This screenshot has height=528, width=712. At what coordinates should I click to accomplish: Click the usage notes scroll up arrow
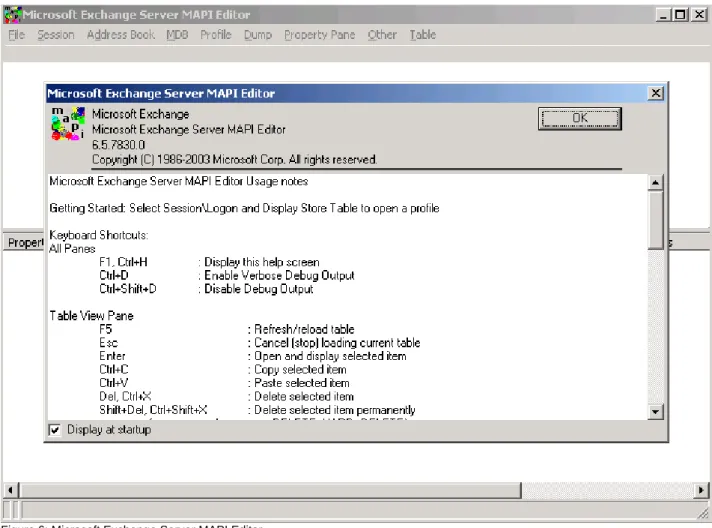coord(655,183)
